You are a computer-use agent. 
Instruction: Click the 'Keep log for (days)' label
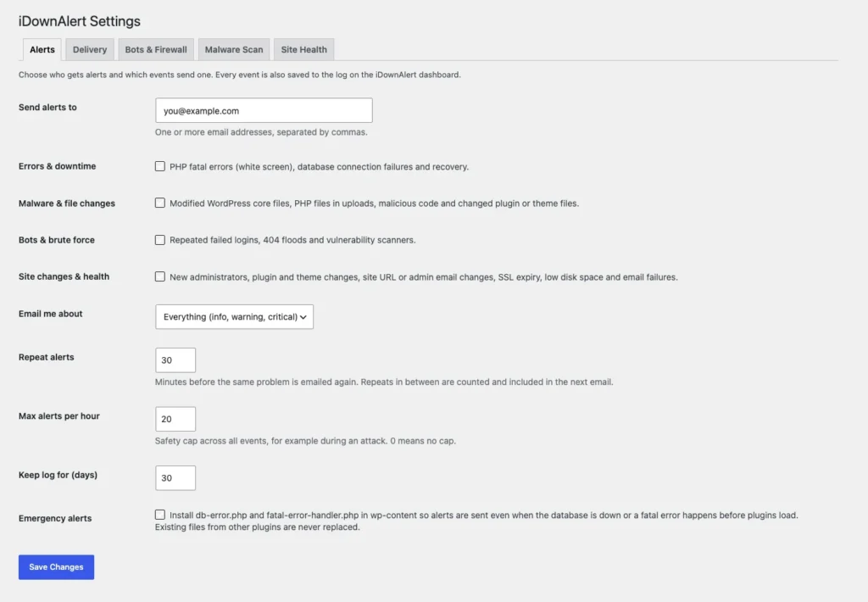58,475
